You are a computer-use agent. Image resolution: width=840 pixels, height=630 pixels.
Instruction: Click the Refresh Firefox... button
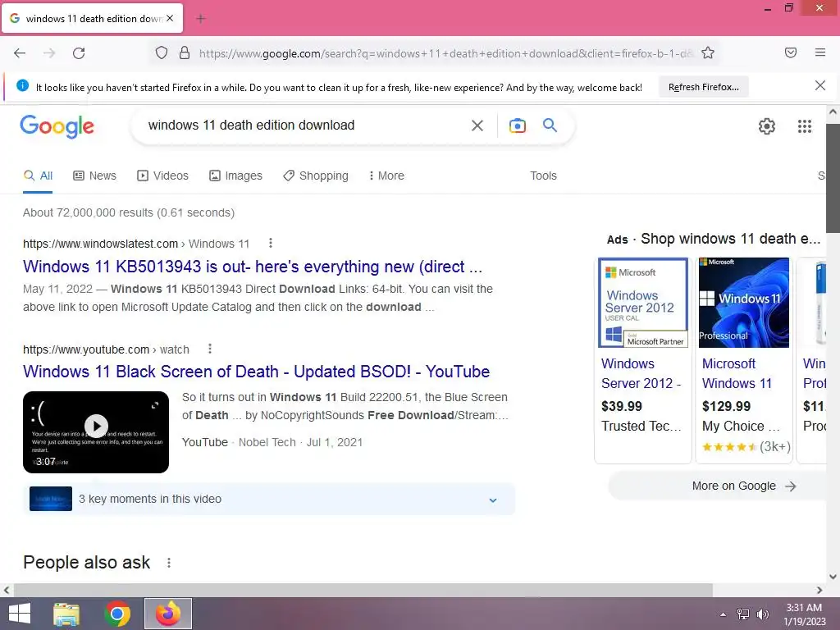[703, 87]
